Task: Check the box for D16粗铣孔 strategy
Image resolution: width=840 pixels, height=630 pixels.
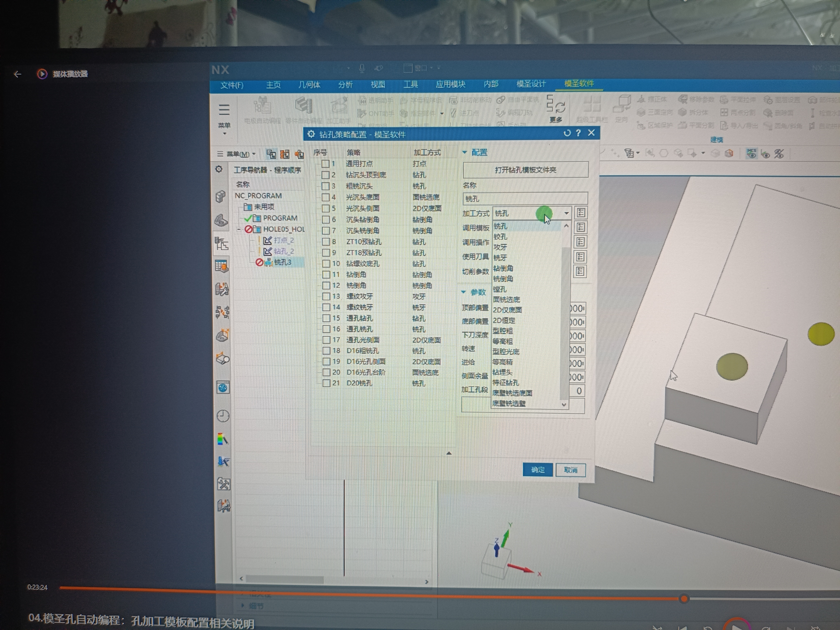Action: [326, 350]
